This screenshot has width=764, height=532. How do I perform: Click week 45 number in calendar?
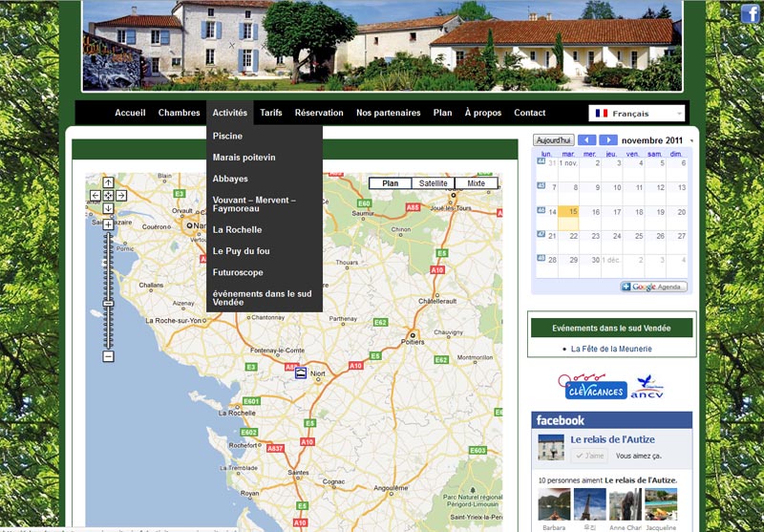[541, 185]
